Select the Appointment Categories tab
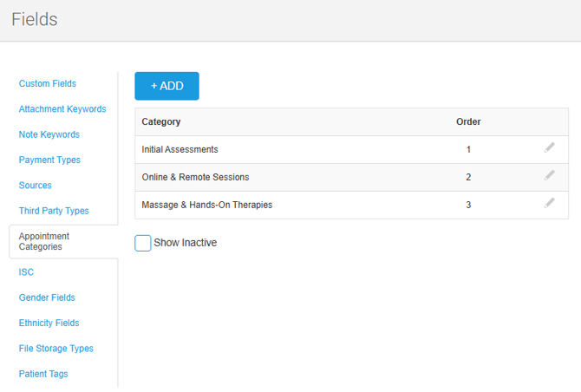The height and width of the screenshot is (392, 581). tap(44, 241)
